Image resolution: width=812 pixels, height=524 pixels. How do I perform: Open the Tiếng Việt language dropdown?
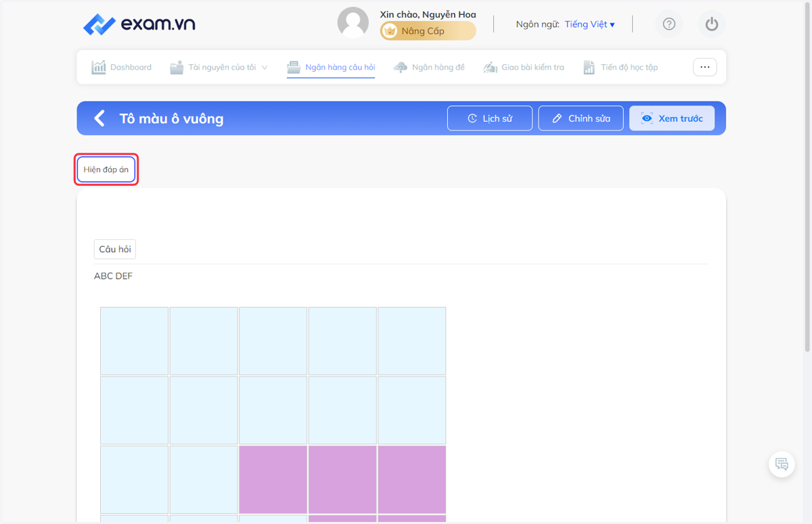pyautogui.click(x=589, y=24)
